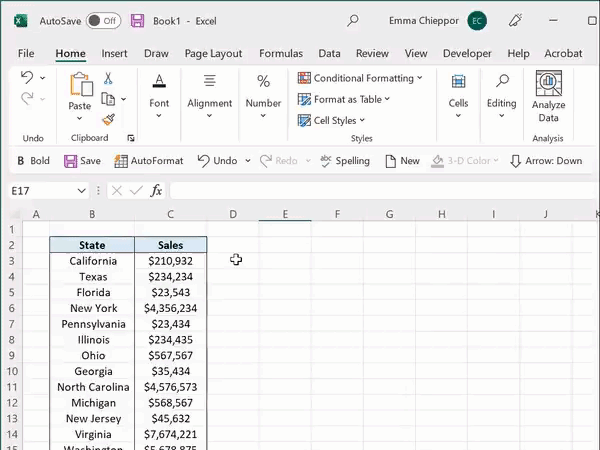Screen dimensions: 600x450
Task: Open the search magnifier in title bar
Action: coord(352,20)
